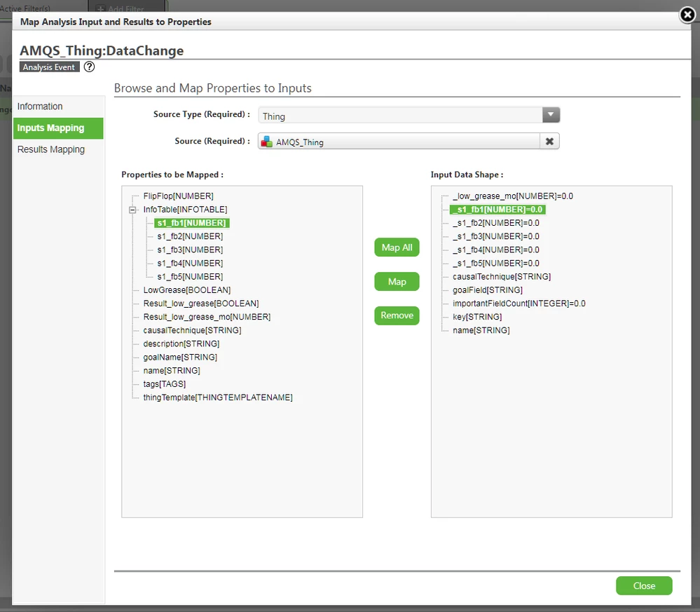The width and height of the screenshot is (700, 612).
Task: Select _s1_fb1[NUMBER]=0.0 input
Action: [498, 210]
